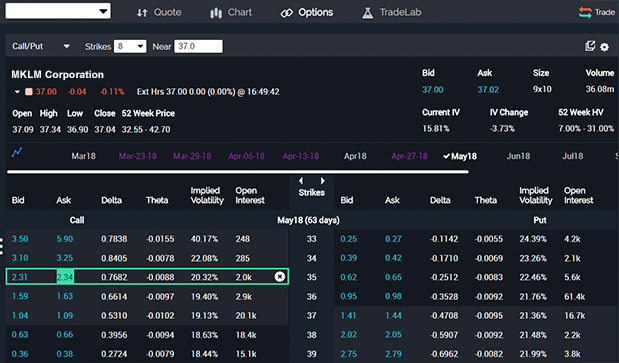This screenshot has height=363, width=619.
Task: Click the three-dot handle on left edge
Action: [x=2, y=246]
